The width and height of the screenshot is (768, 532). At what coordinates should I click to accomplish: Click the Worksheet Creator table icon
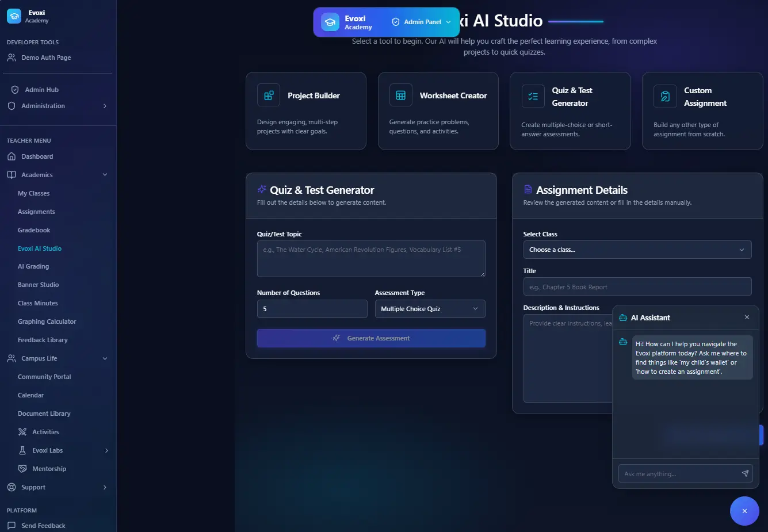pyautogui.click(x=401, y=95)
